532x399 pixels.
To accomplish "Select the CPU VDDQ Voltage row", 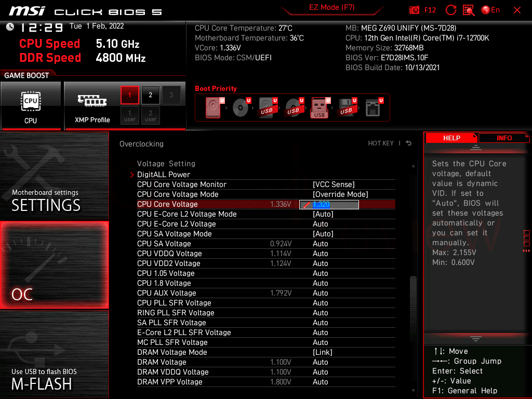I will (266, 254).
